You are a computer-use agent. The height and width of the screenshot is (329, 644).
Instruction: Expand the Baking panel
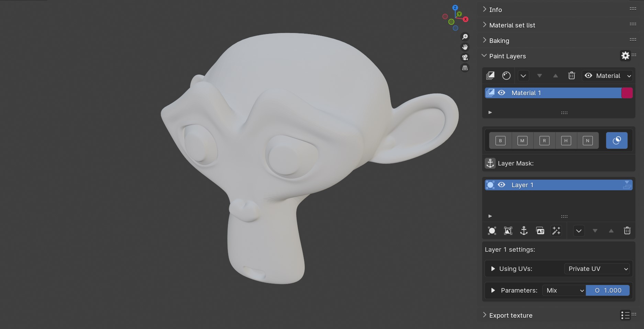(x=499, y=41)
